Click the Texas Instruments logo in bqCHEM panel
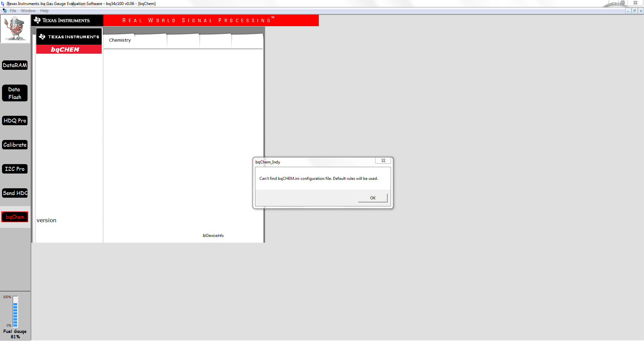This screenshot has width=644, height=341. (x=69, y=37)
